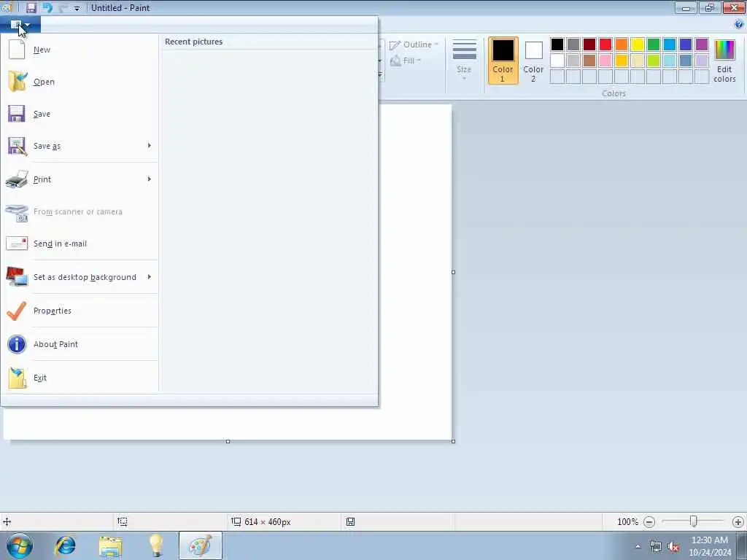This screenshot has width=747, height=560.
Task: Click the Properties checkmark icon
Action: [17, 311]
